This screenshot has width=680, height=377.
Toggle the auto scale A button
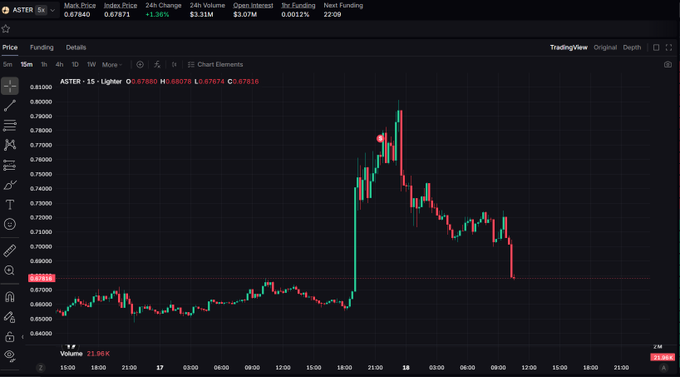[664, 368]
